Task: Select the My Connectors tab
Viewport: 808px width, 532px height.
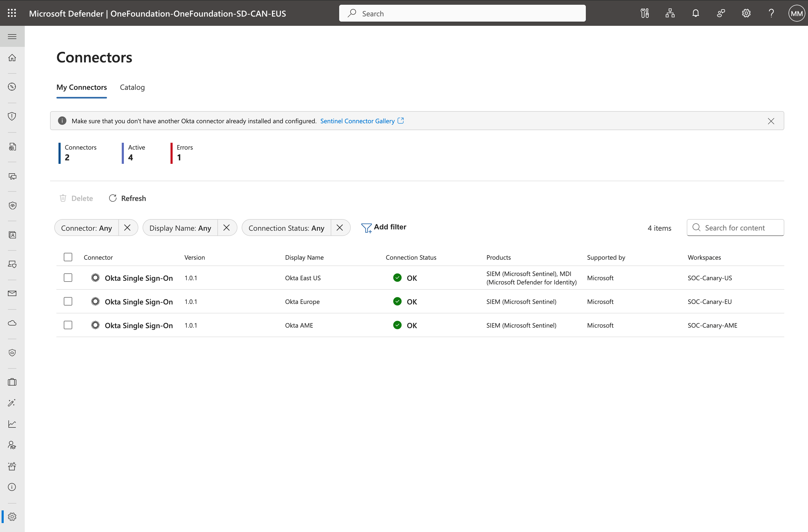Action: pos(81,87)
